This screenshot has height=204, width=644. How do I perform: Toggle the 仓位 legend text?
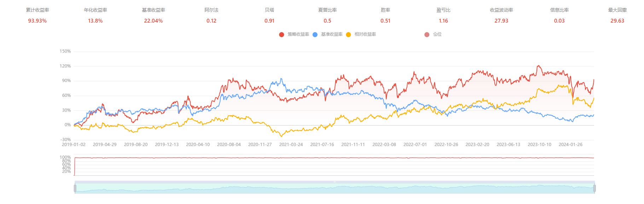tap(437, 34)
